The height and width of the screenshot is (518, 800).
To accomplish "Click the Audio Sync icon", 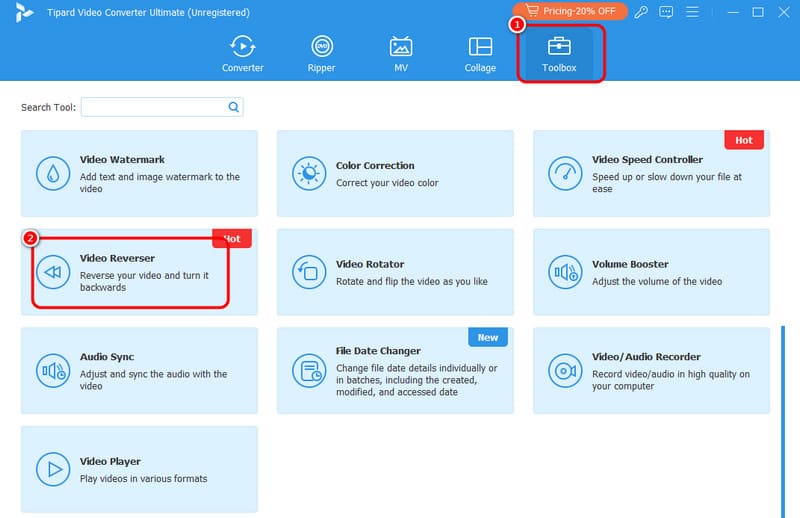I will click(52, 371).
